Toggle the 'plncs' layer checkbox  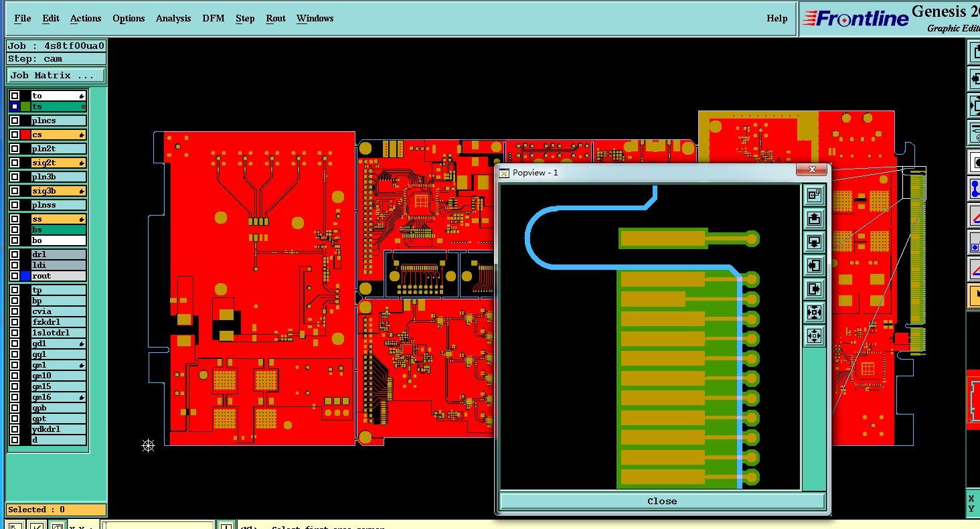click(x=15, y=121)
